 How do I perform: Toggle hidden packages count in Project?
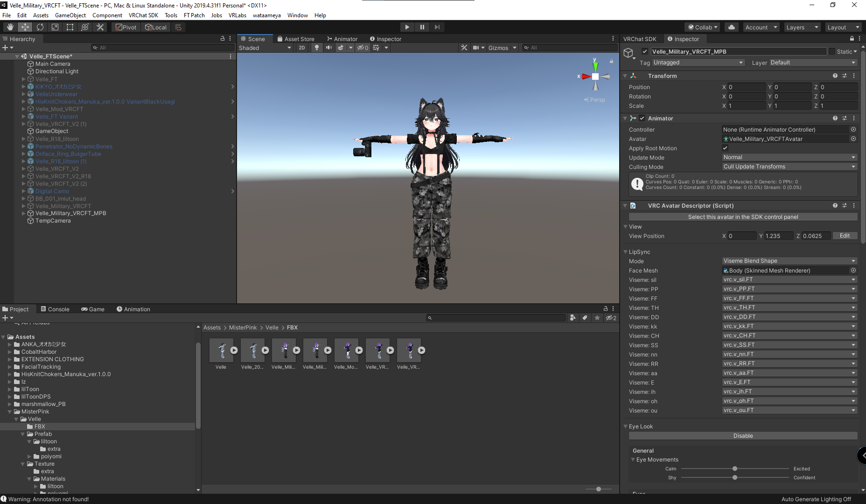pos(611,318)
